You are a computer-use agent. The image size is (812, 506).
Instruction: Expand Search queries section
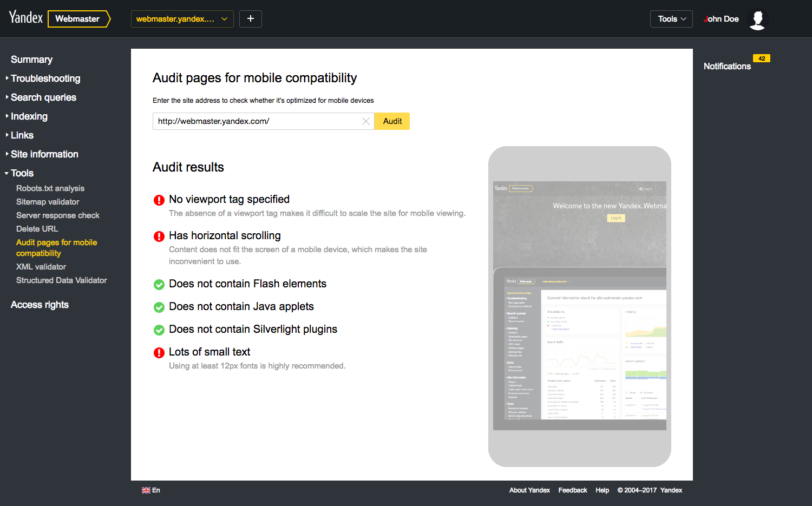coord(43,97)
